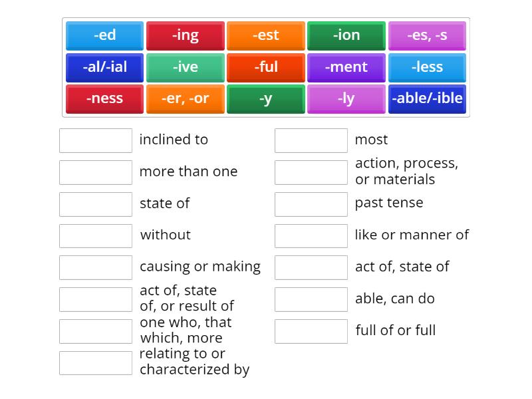Image resolution: width=532 pixels, height=399 pixels.
Task: Select the -y suffix tile
Action: [x=266, y=98]
